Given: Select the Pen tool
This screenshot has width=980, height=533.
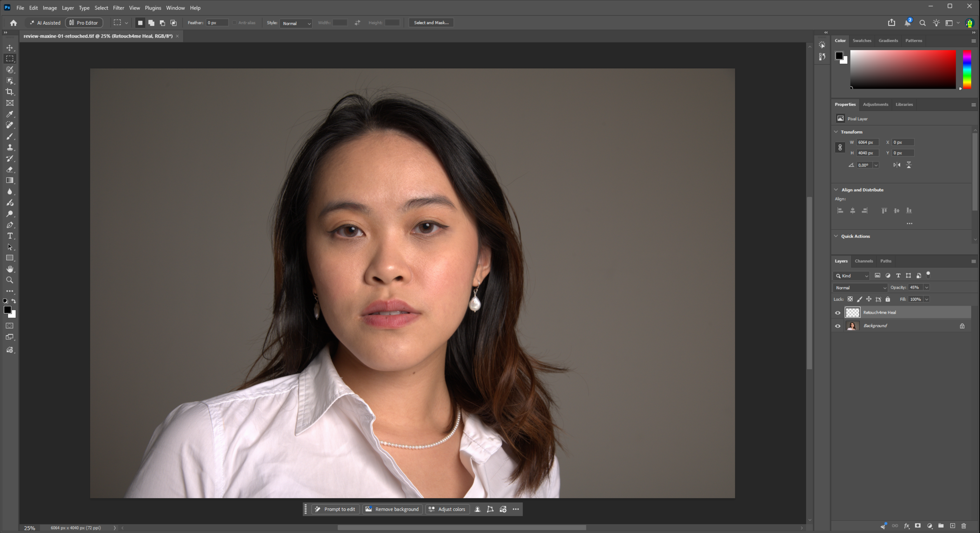Looking at the screenshot, I should click(10, 225).
